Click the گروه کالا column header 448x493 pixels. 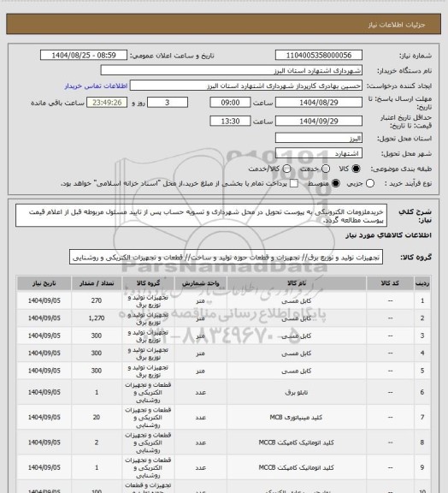(148, 283)
